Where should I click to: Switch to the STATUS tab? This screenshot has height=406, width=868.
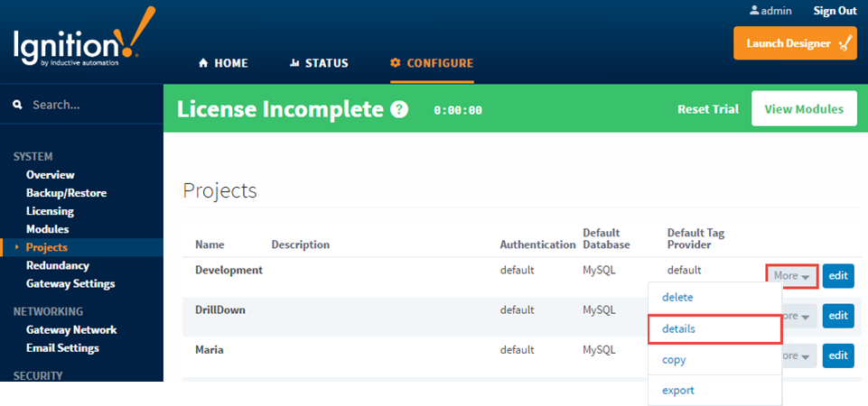pos(319,63)
